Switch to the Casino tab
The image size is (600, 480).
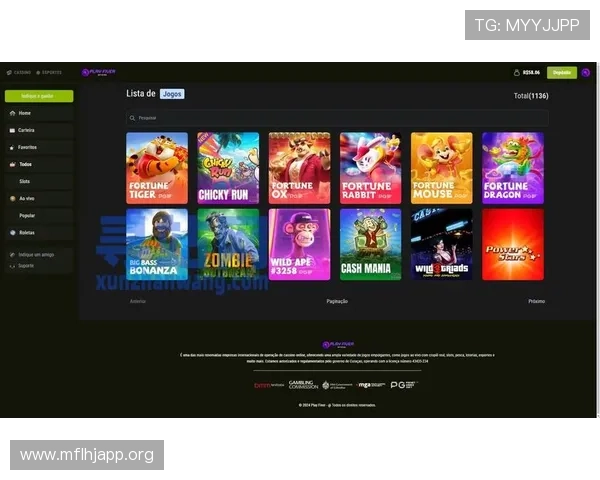coord(19,72)
